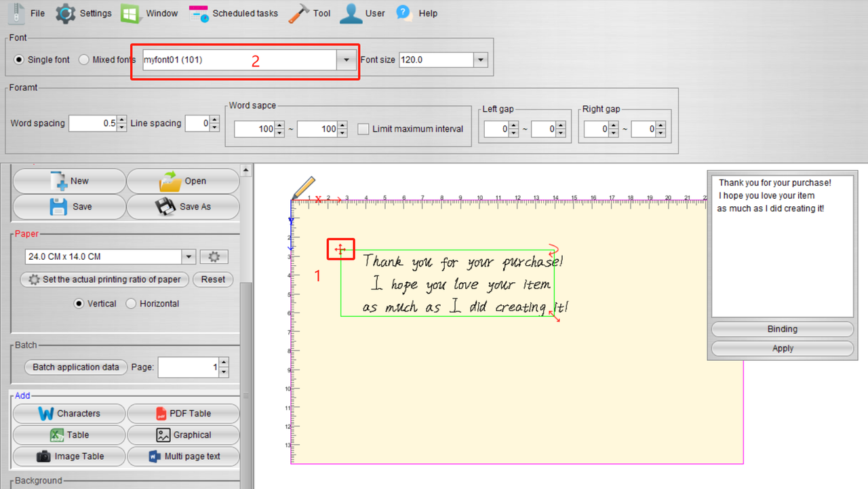Click the first Word space value stepper
868x489 pixels.
pyautogui.click(x=279, y=129)
